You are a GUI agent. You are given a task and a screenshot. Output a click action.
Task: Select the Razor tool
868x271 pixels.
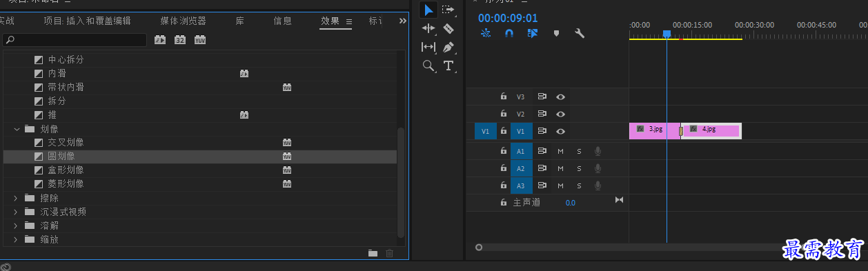point(448,28)
